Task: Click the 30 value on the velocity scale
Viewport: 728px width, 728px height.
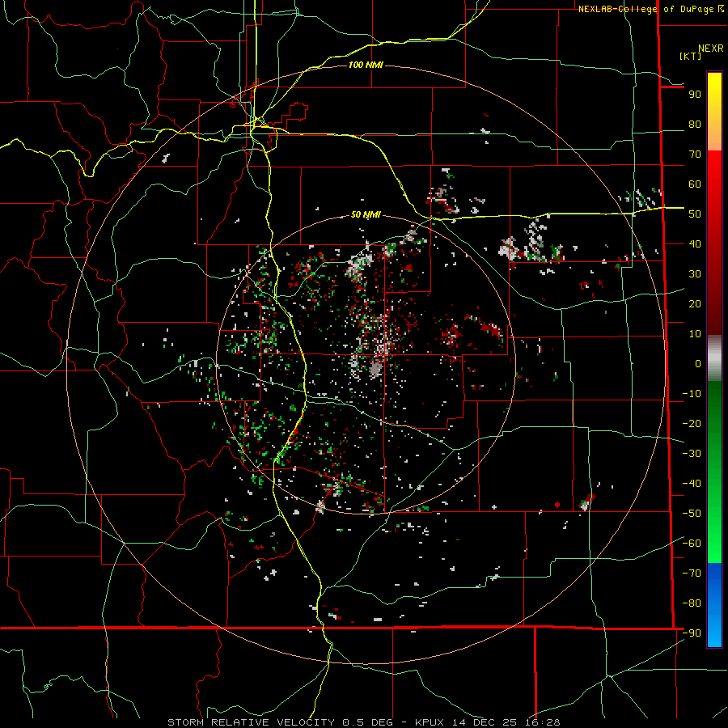Action: pos(695,274)
